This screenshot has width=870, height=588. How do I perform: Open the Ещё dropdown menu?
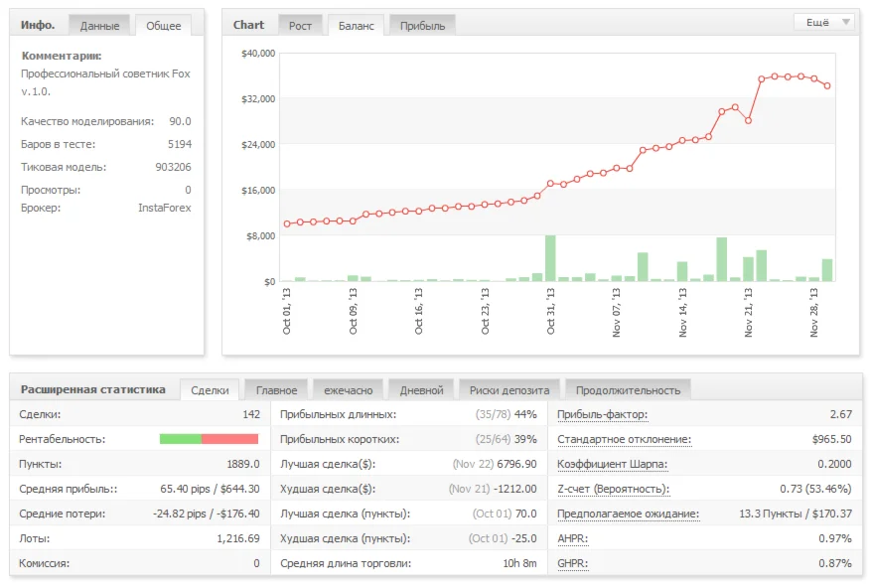(x=823, y=22)
